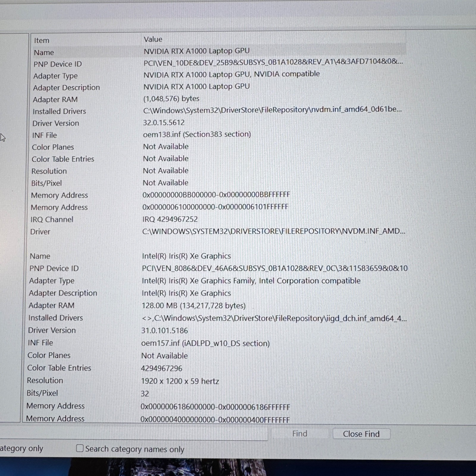
Task: Select 'Intel(R) Iris(R) Xe Graphics Family, Intel Corporation compatible'
Action: pyautogui.click(x=251, y=281)
